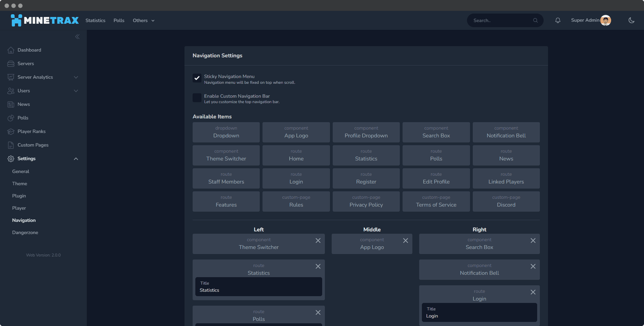Screen dimensions: 644x326
Task: Click the Servers icon in sidebar
Action: pos(11,63)
